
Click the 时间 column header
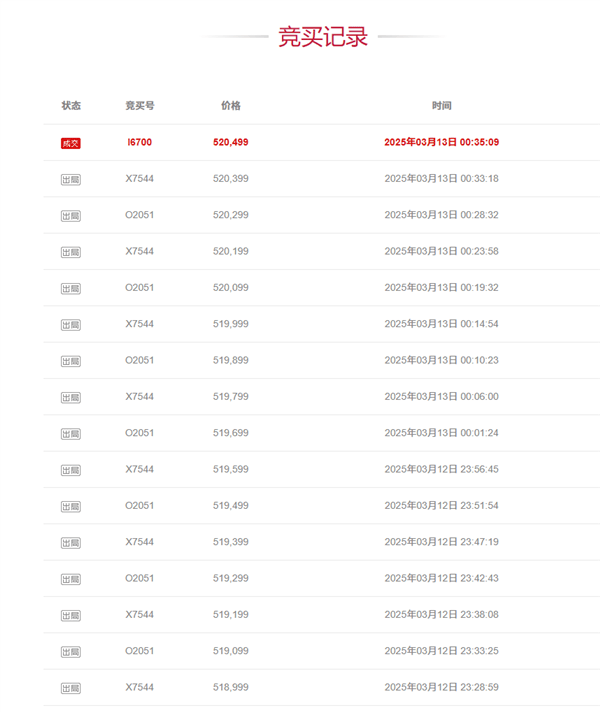(x=441, y=106)
